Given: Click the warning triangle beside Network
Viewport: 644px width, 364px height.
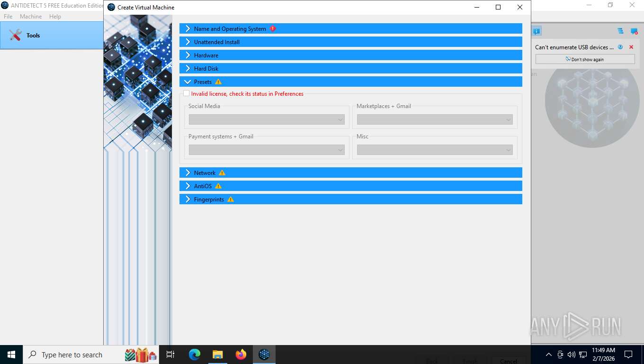Looking at the screenshot, I should pos(222,173).
